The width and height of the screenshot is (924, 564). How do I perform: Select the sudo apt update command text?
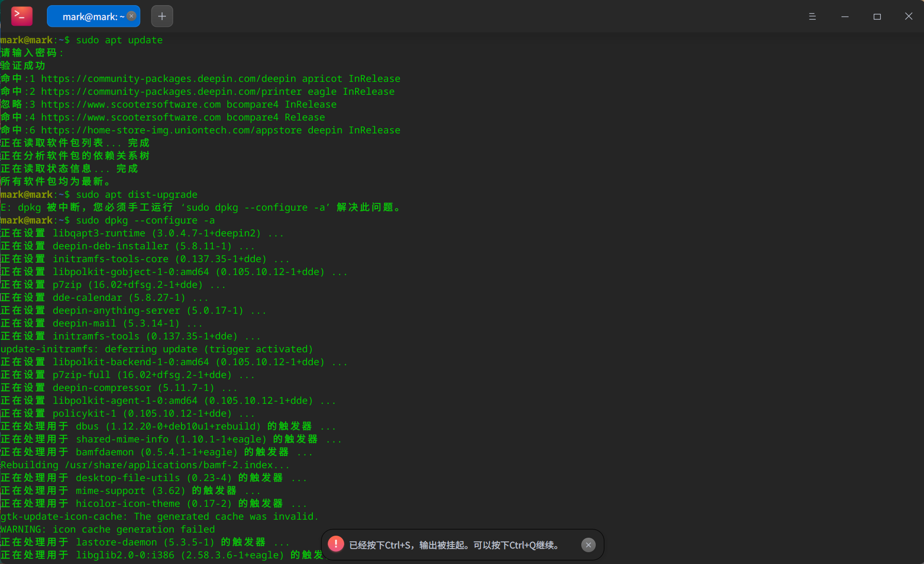[119, 40]
